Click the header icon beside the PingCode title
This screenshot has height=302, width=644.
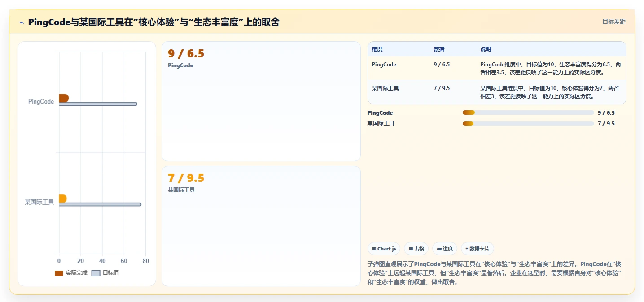pos(21,22)
